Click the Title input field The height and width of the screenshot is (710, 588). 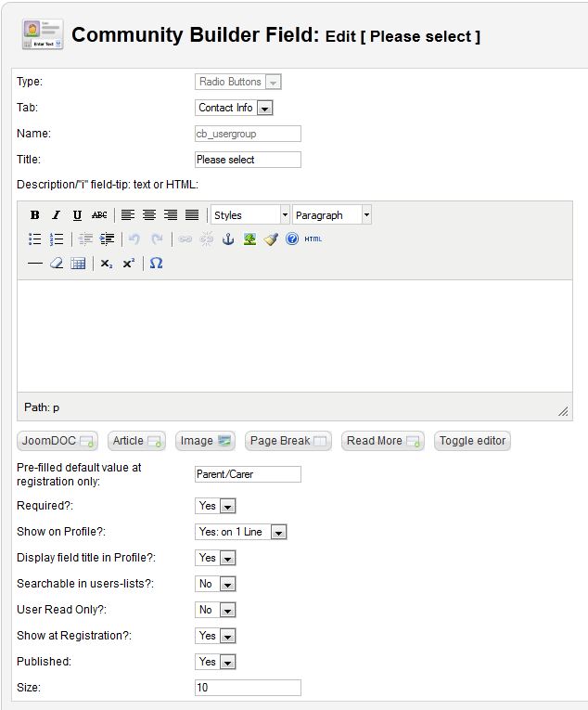[x=248, y=160]
